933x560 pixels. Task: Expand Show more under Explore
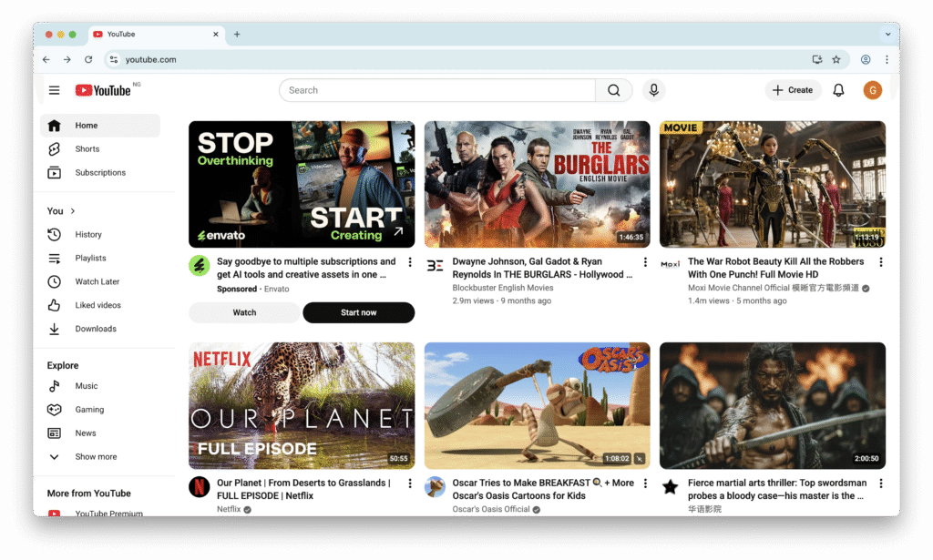(x=96, y=457)
